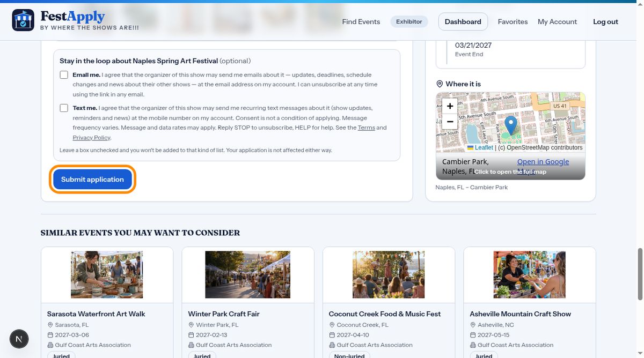Open Sarasota Waterfront Art Walk event photo

pyautogui.click(x=107, y=275)
